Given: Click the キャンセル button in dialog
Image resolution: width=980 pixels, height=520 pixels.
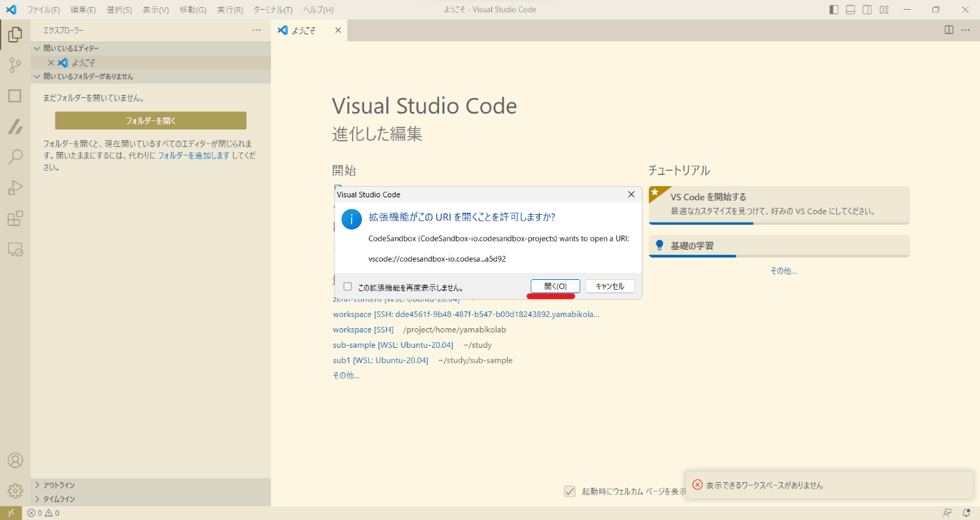Looking at the screenshot, I should point(610,286).
